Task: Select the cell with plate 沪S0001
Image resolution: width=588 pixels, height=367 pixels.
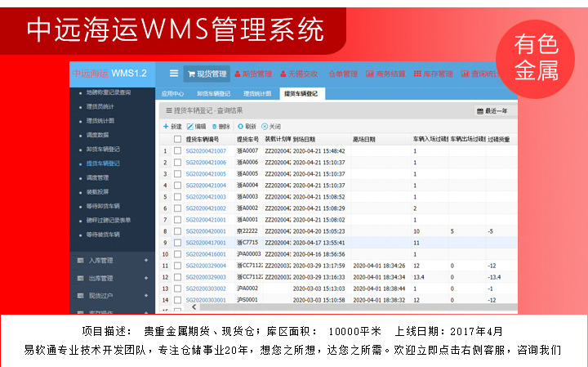Action: point(247,300)
